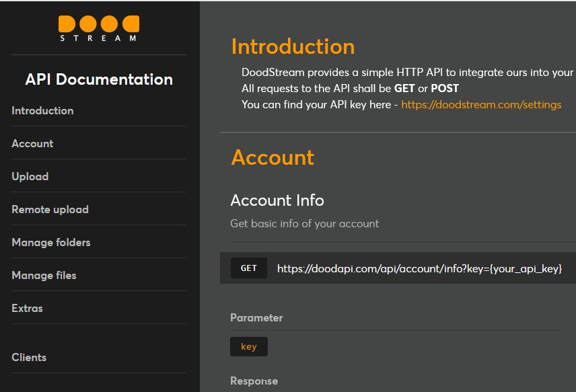The width and height of the screenshot is (576, 392).
Task: Click the orange Account section heading
Action: pyautogui.click(x=273, y=157)
